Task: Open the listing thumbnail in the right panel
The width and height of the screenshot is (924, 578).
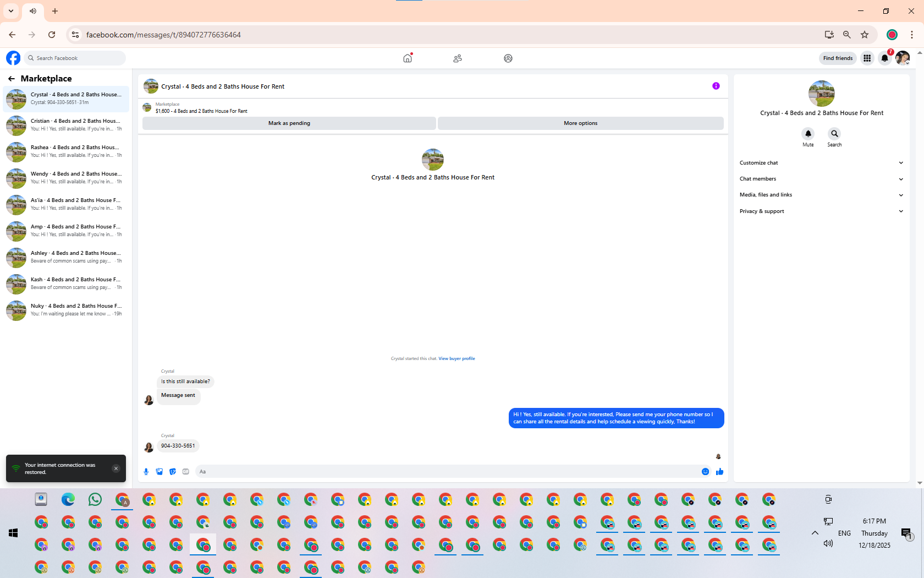Action: (822, 94)
